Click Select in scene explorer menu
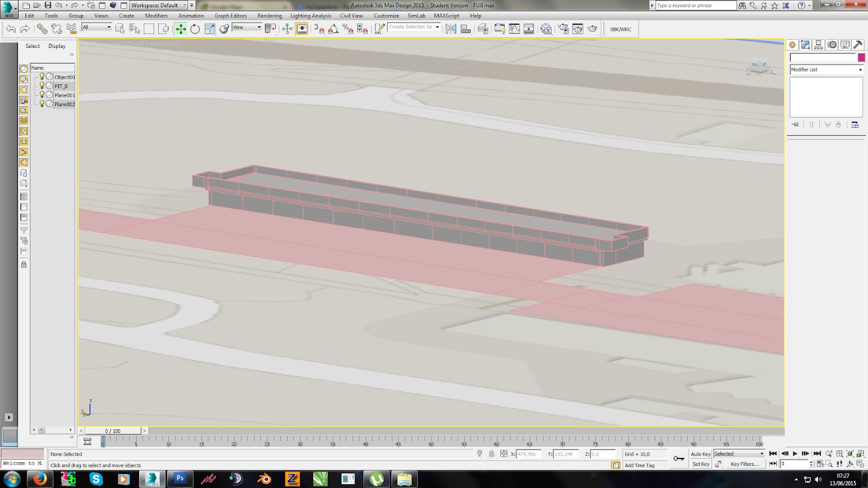Screen dimensions: 868x488 [x=32, y=46]
